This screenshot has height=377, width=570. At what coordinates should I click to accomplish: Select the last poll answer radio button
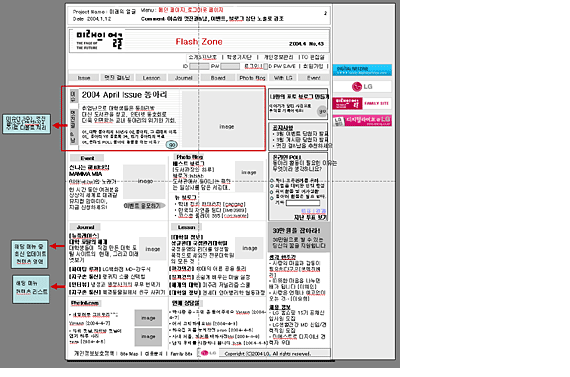coord(272,197)
